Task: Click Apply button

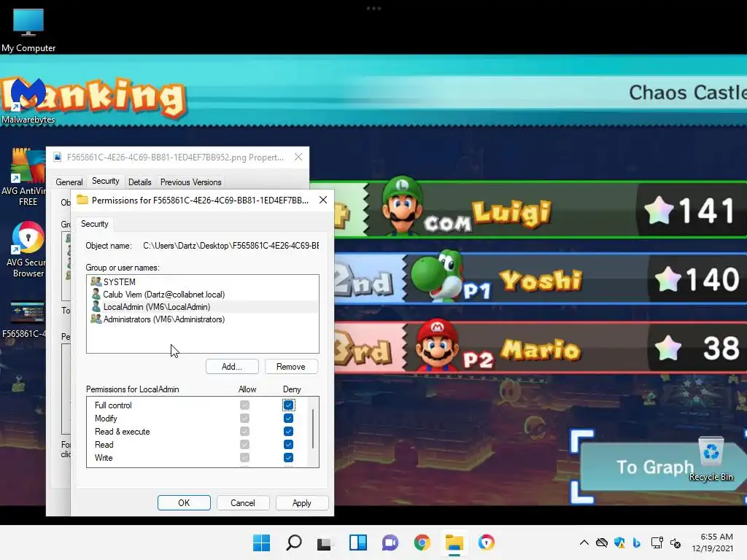Action: coord(301,503)
